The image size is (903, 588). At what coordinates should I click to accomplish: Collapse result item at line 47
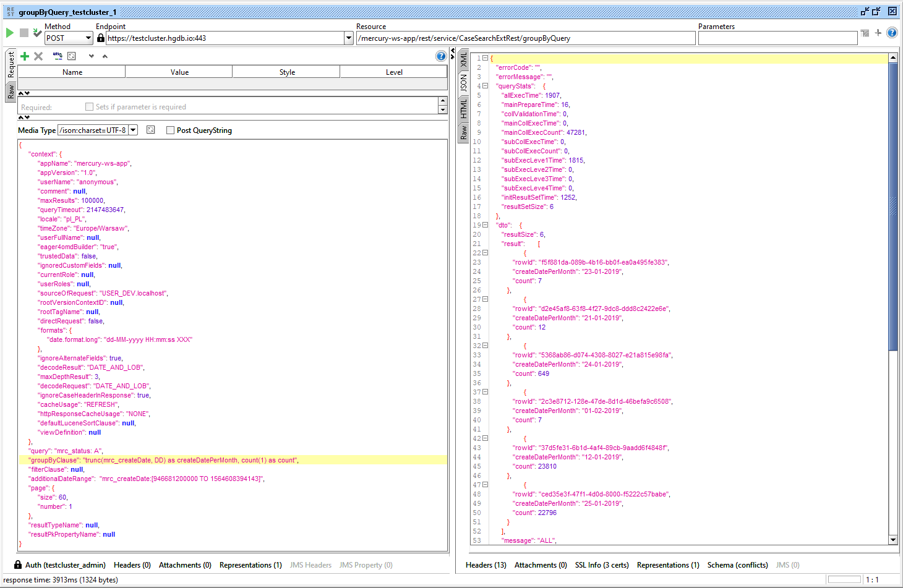485,485
